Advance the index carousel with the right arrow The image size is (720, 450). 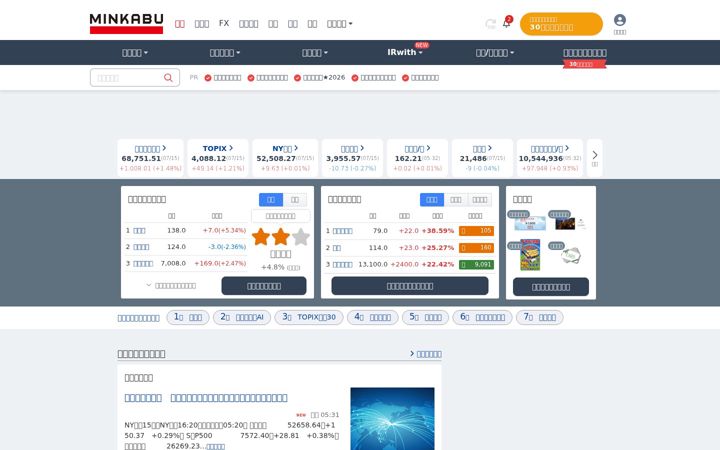coord(595,158)
